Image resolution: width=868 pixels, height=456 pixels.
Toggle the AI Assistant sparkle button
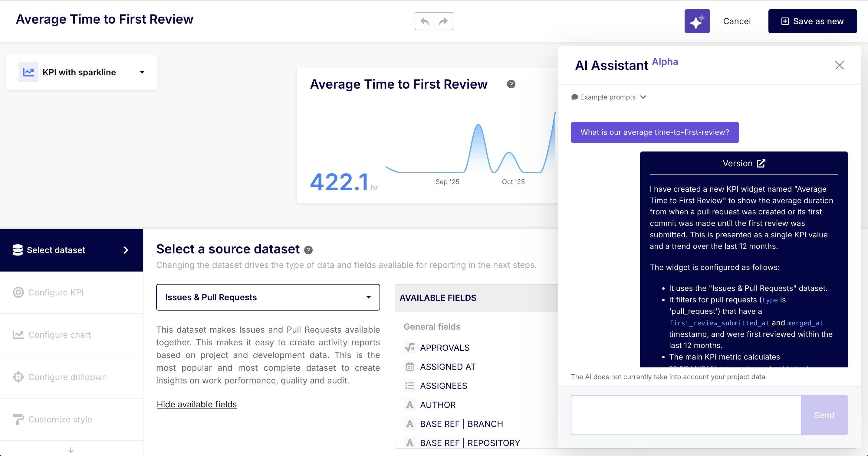[x=697, y=21]
